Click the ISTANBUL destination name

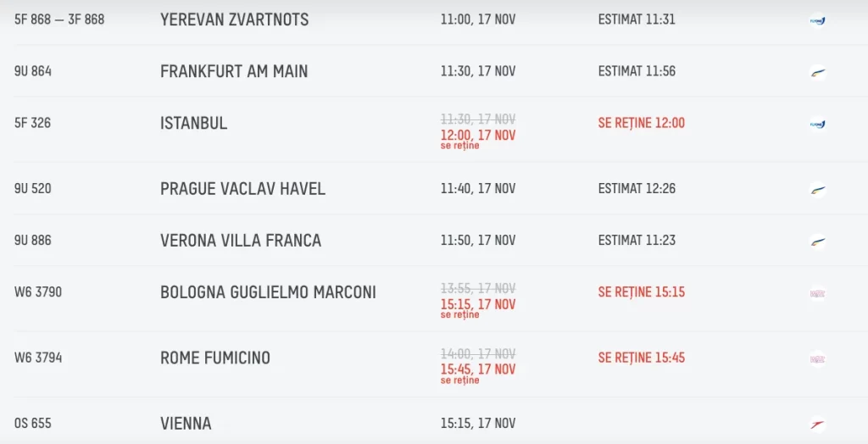pyautogui.click(x=193, y=124)
